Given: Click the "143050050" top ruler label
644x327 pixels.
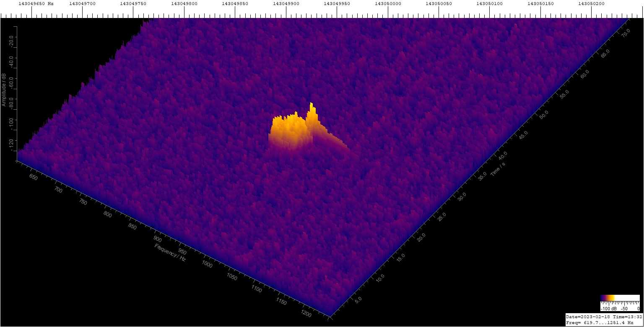Looking at the screenshot, I should (439, 3).
